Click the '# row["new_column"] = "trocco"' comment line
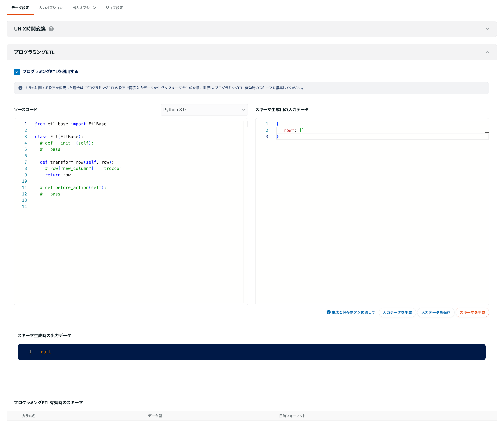Viewport: 504px width, 422px height. click(x=83, y=169)
